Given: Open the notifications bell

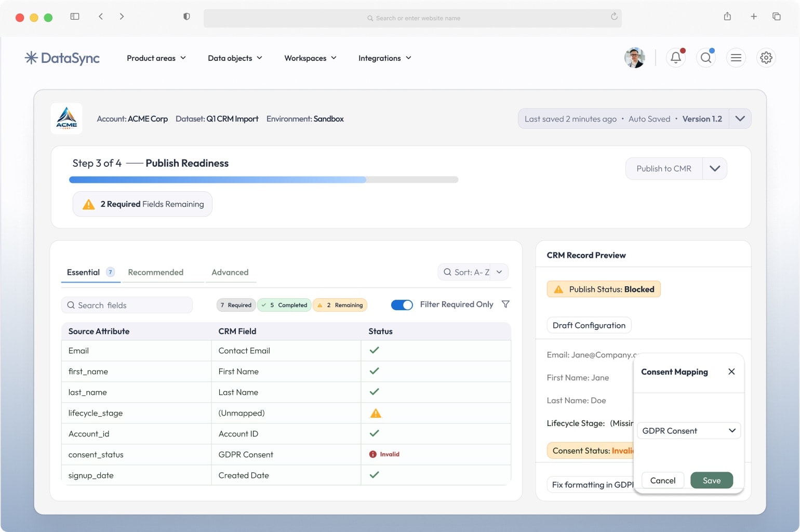Looking at the screenshot, I should [675, 58].
